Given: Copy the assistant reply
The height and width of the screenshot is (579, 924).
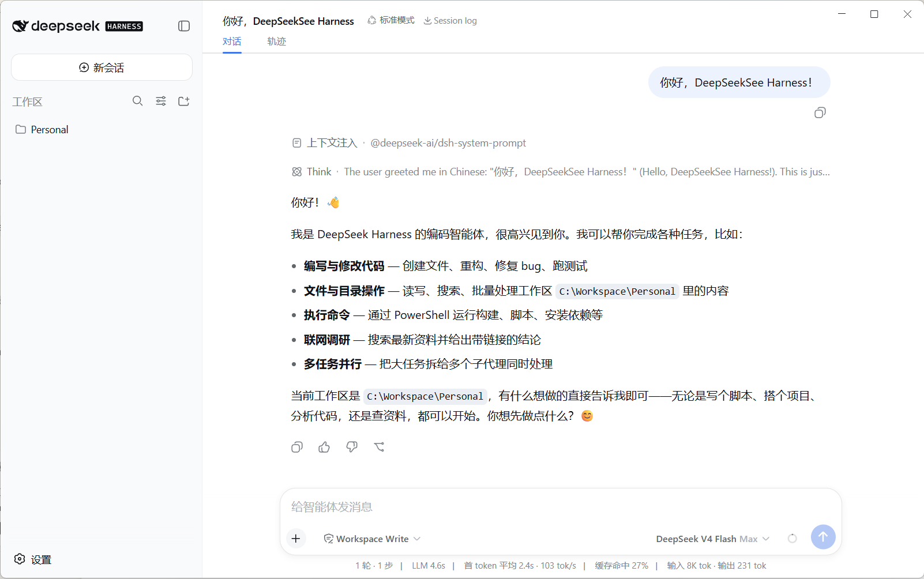Looking at the screenshot, I should pyautogui.click(x=297, y=447).
